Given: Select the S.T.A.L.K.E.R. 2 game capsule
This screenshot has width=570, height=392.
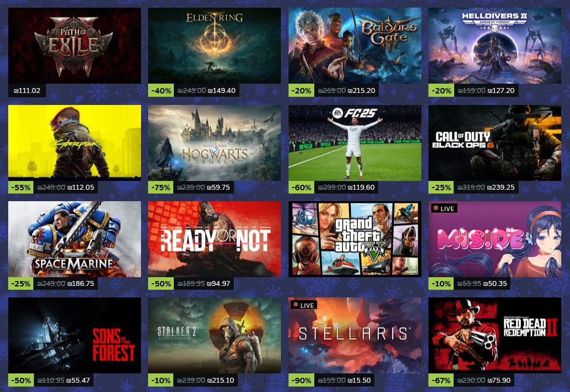Looking at the screenshot, I should (214, 335).
